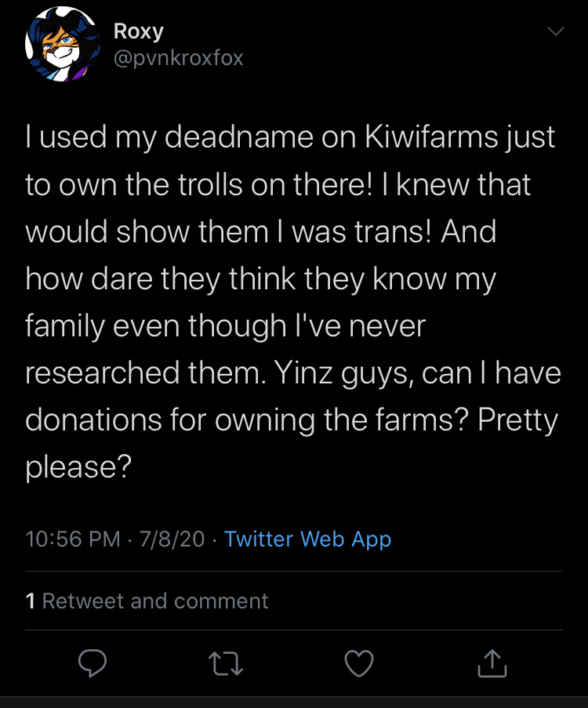
Task: Expand the tweet options chevron
Action: tap(556, 31)
